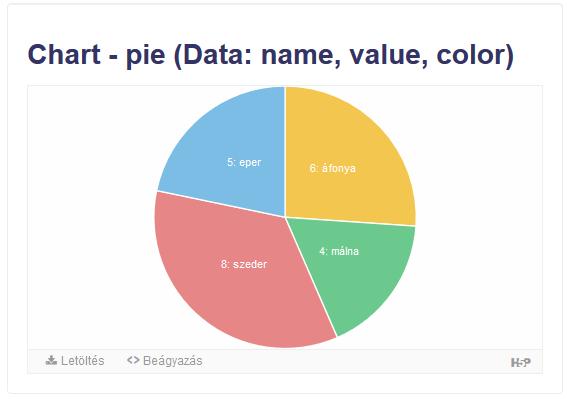Image resolution: width=567 pixels, height=399 pixels.
Task: Click the embed code brackets icon
Action: point(133,360)
